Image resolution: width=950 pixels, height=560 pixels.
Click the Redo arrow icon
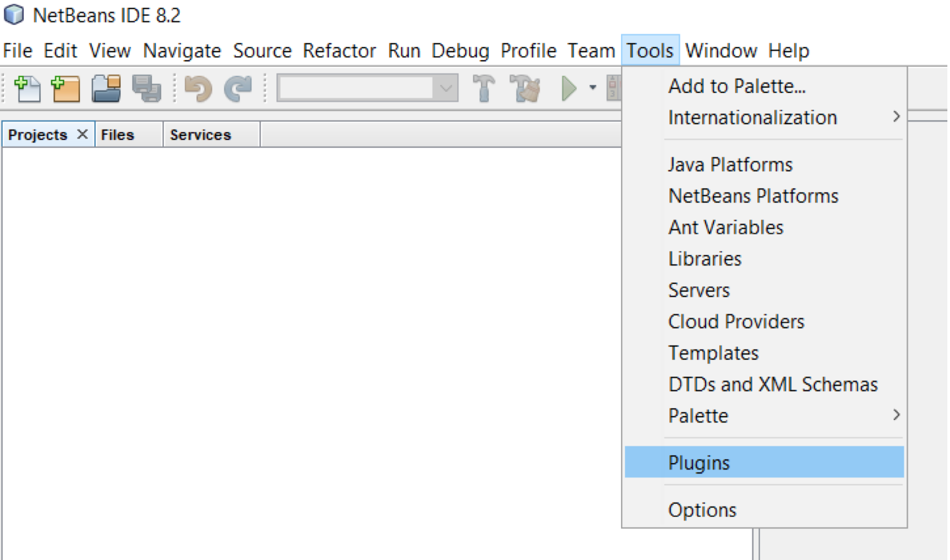click(238, 88)
